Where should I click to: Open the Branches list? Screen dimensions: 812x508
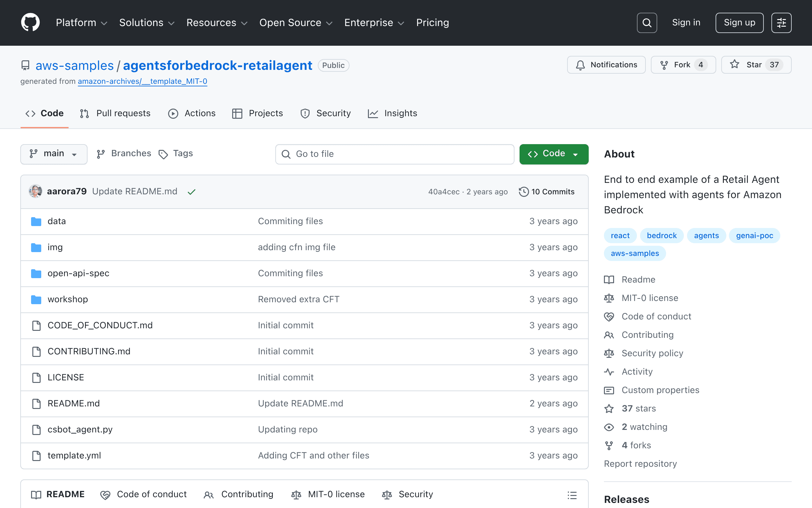[124, 154]
